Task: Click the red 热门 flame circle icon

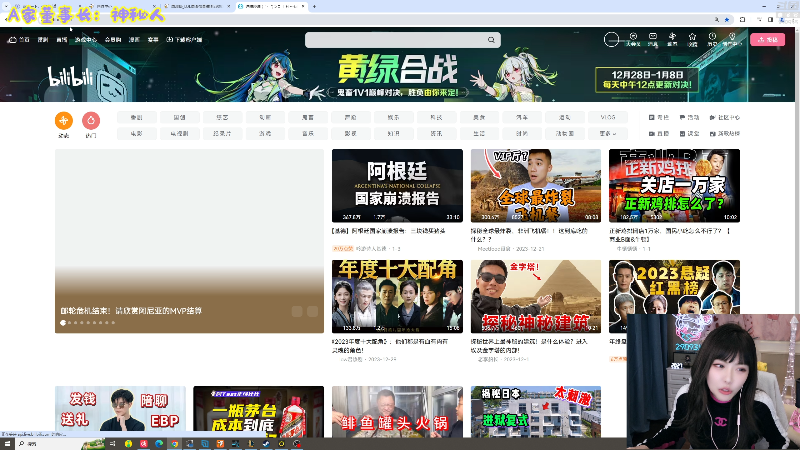Action: (x=91, y=121)
